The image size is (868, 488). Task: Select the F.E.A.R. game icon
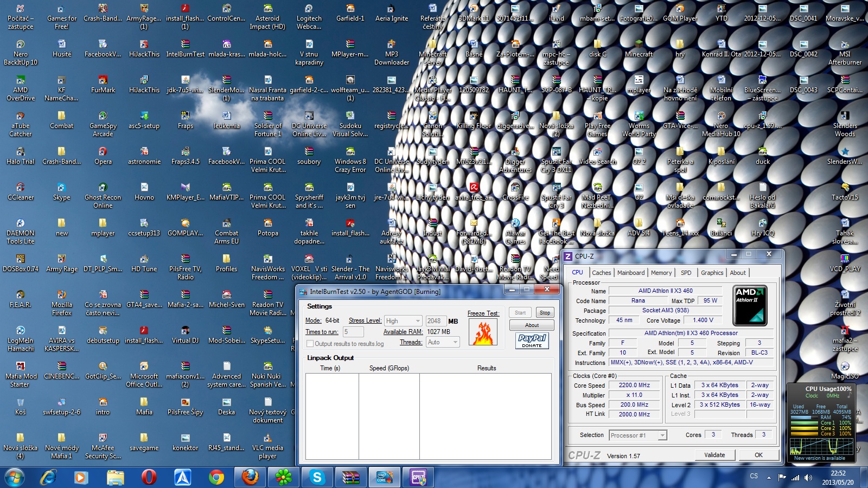[21, 299]
